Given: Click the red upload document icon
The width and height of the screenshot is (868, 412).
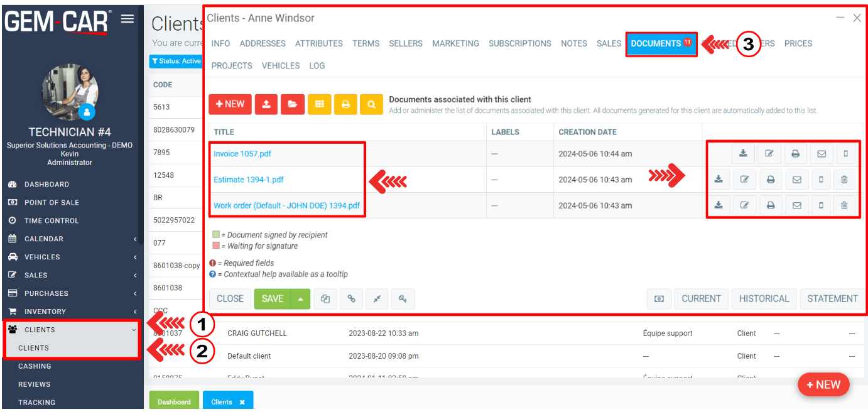Looking at the screenshot, I should tap(266, 104).
